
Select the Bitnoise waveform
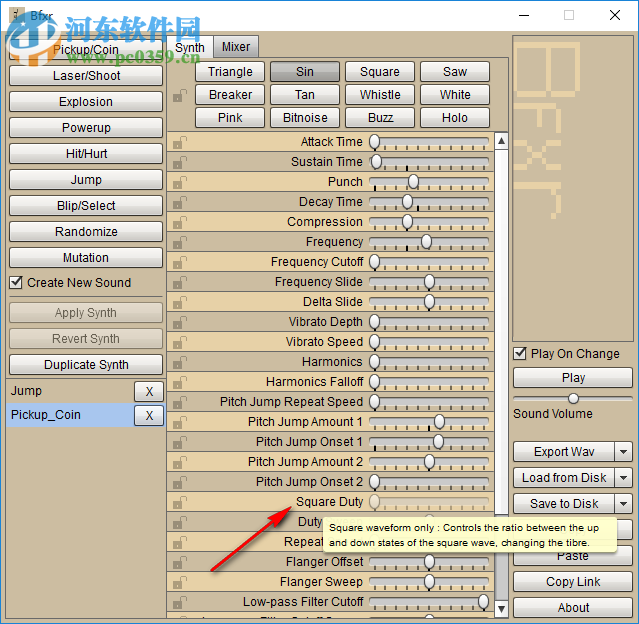[x=305, y=118]
